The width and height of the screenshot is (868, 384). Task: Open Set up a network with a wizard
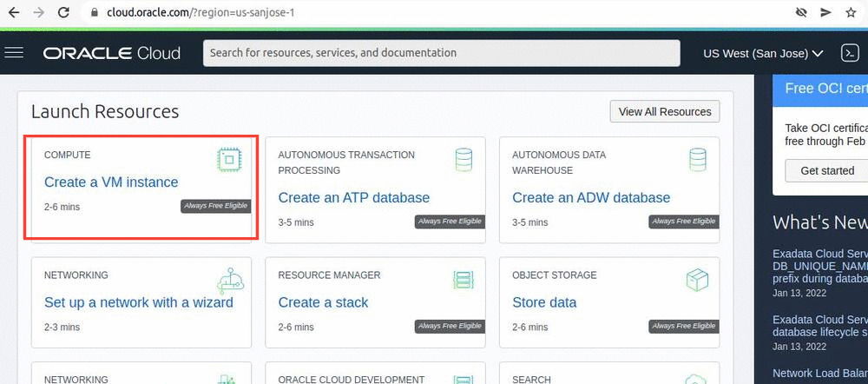[x=138, y=302]
